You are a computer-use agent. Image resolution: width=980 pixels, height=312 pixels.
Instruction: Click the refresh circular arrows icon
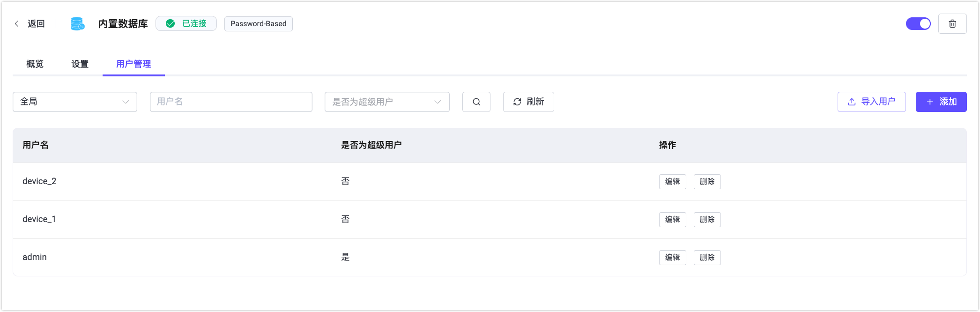[517, 102]
